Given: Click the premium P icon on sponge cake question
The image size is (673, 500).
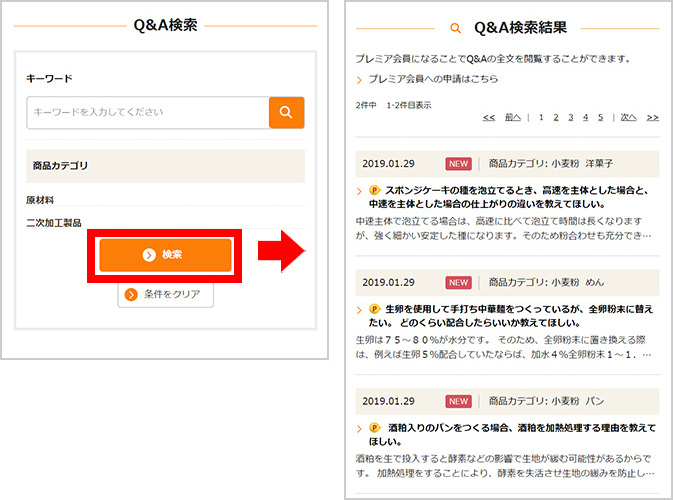Looking at the screenshot, I should coord(375,190).
